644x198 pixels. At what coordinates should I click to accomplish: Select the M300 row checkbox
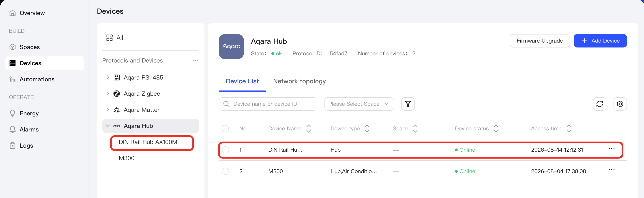225,171
